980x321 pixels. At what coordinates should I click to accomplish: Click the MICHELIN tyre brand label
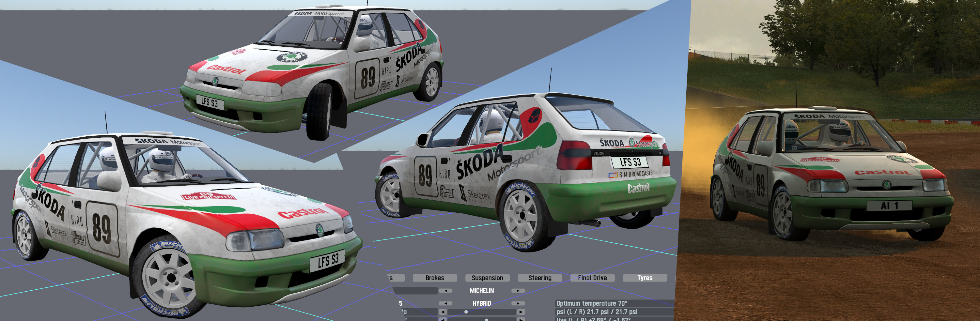[x=482, y=291]
